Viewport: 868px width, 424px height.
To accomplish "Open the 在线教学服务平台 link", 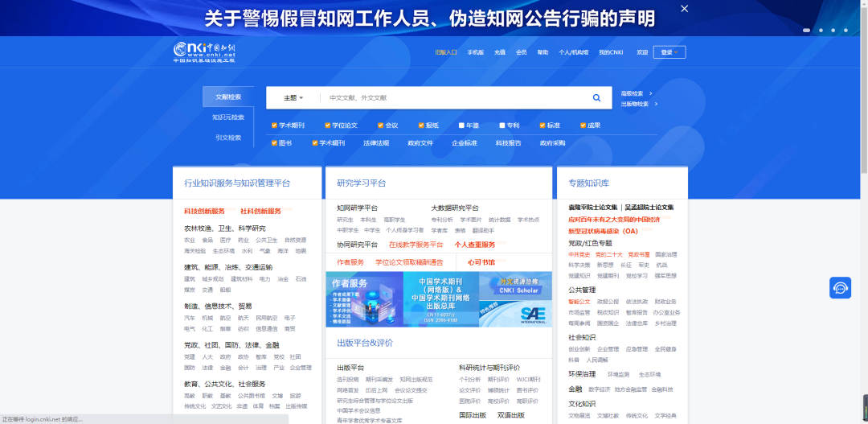I will [416, 245].
